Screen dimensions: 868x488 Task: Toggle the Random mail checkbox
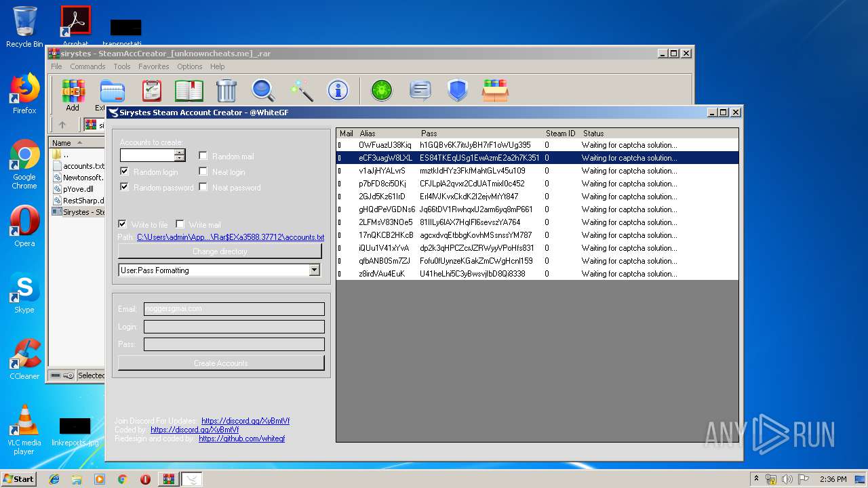click(x=203, y=156)
